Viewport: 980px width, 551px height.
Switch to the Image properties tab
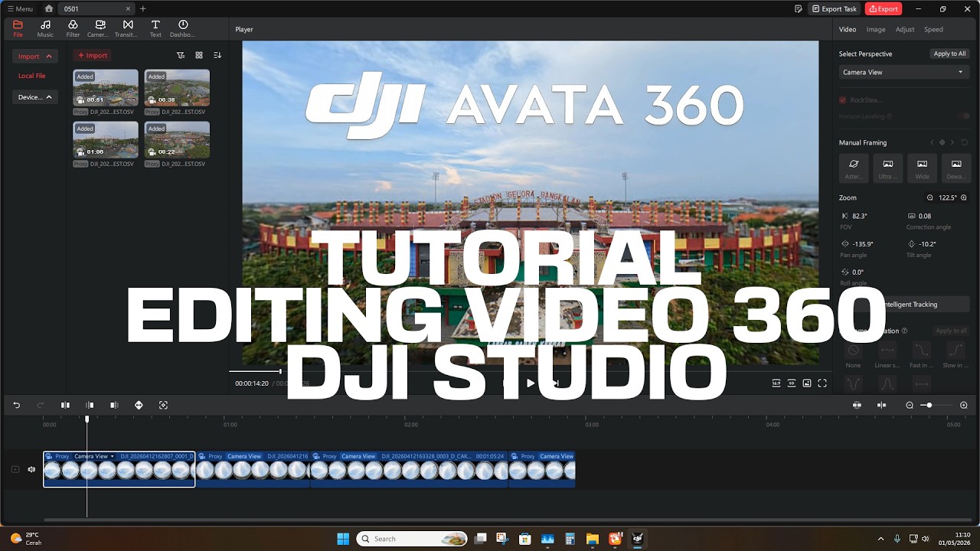876,29
